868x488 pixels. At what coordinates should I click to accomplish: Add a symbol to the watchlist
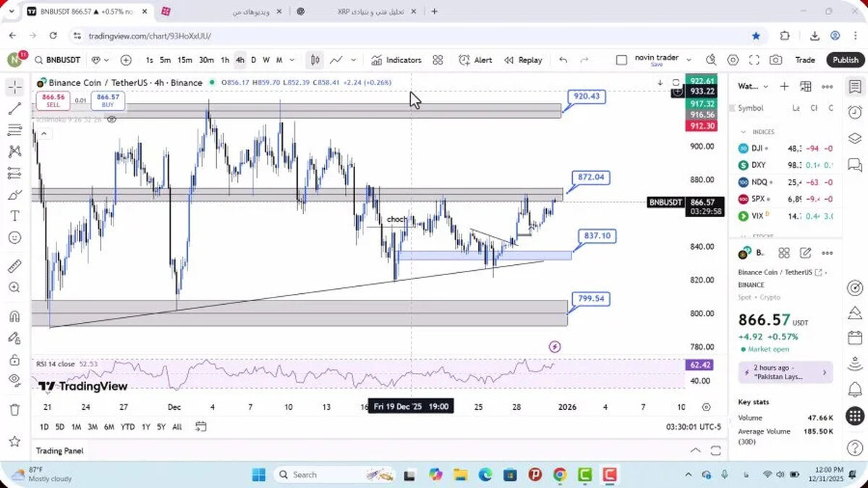pyautogui.click(x=784, y=86)
